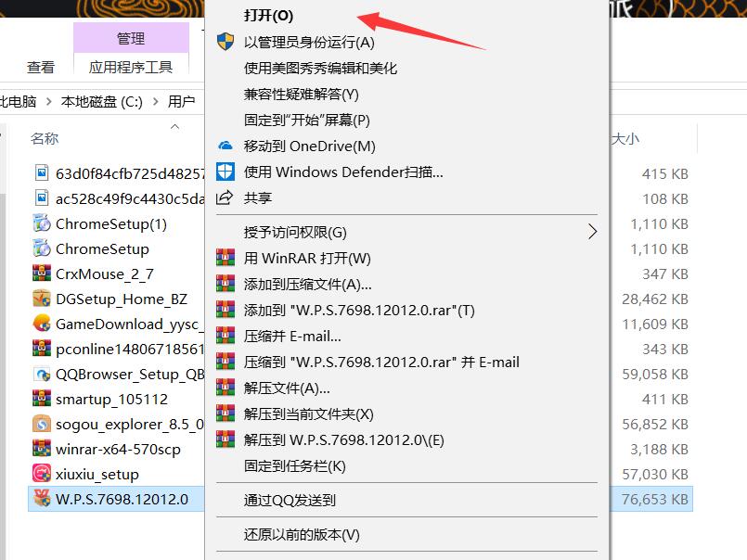Click the 3,188 KB size value
Viewport: 747px width, 560px height.
point(660,449)
